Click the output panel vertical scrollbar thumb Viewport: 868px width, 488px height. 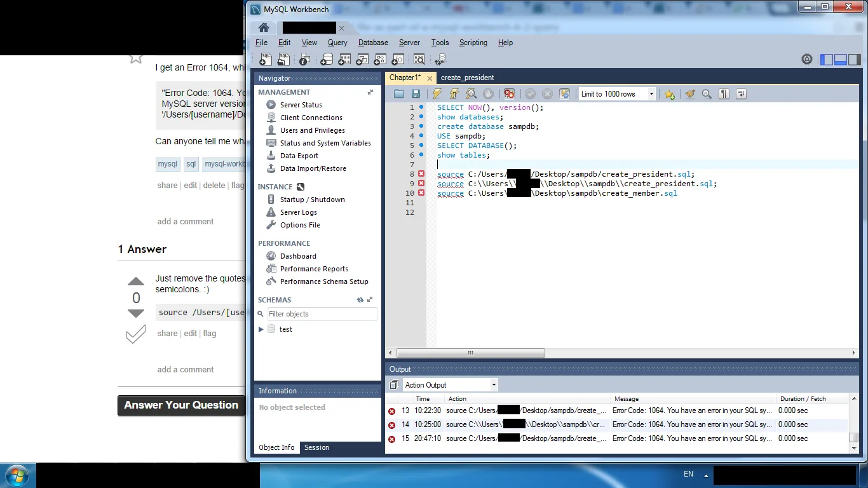(x=854, y=437)
